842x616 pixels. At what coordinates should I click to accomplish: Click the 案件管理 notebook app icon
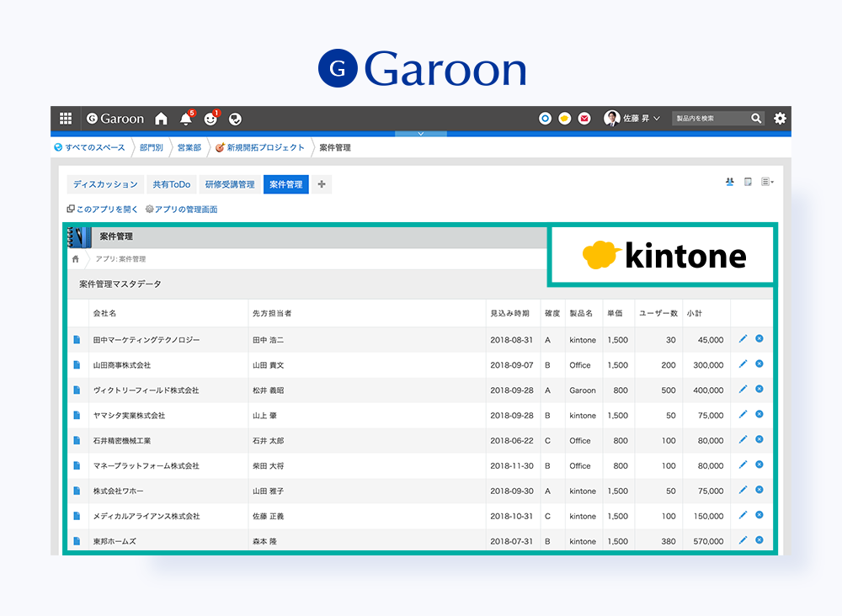tap(79, 237)
